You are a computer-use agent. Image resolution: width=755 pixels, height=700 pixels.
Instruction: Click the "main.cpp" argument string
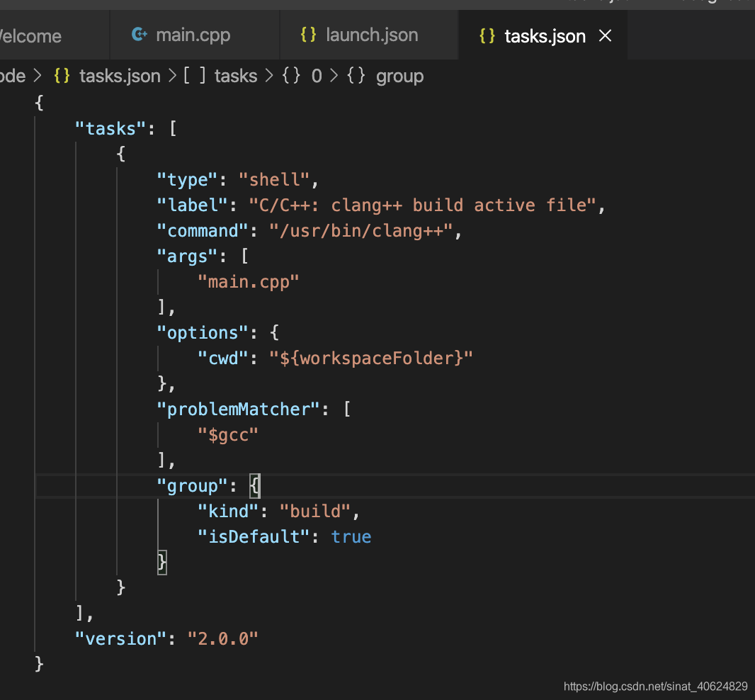point(249,282)
